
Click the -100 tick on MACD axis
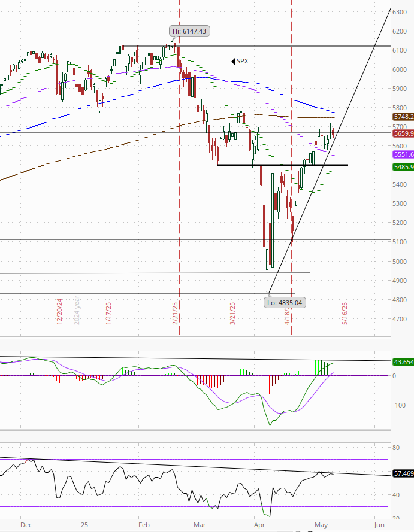(398, 405)
